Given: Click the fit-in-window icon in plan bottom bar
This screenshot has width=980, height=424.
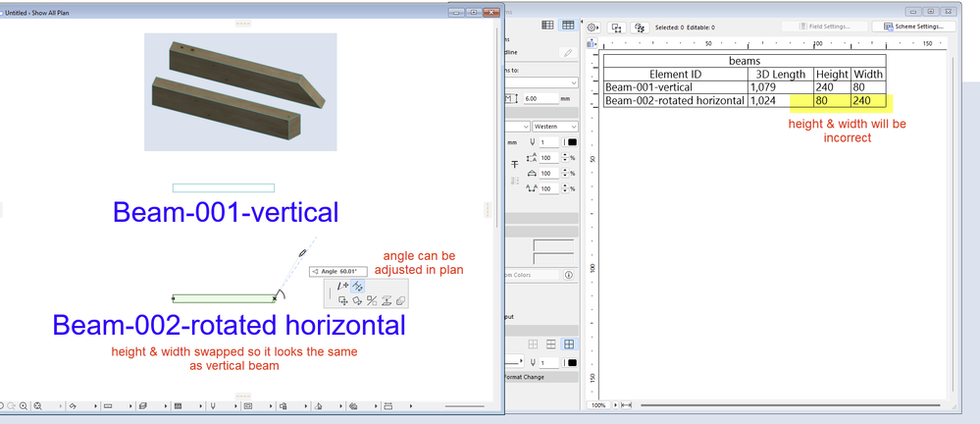Looking at the screenshot, I should (x=37, y=406).
